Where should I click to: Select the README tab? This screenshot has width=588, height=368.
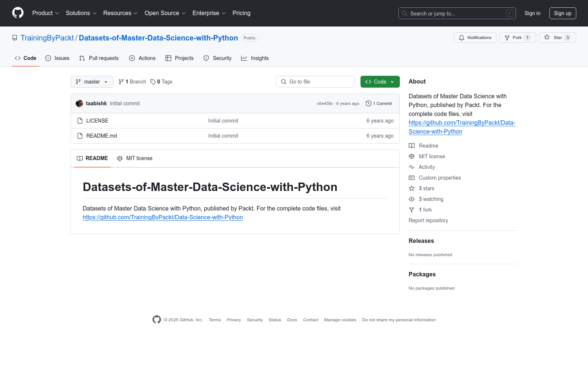[92, 158]
